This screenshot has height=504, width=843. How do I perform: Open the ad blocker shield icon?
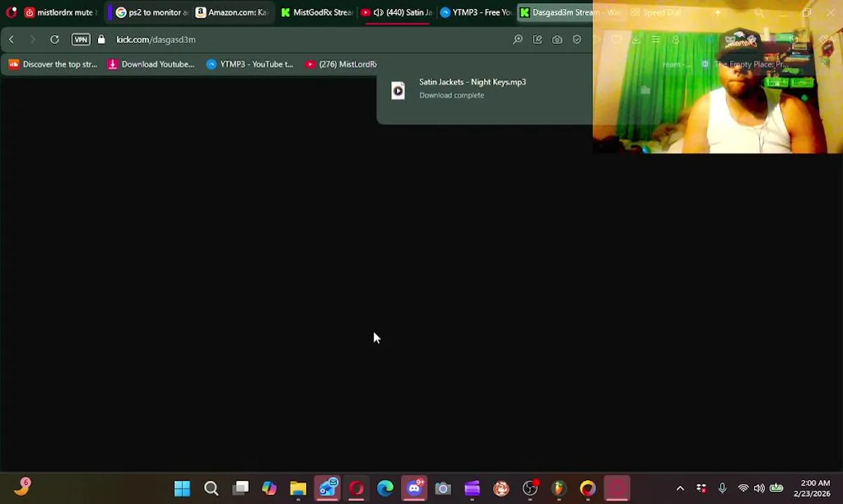tap(577, 40)
